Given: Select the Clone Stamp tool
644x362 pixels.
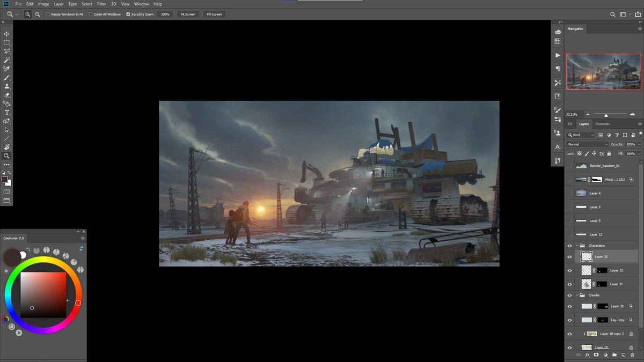Looking at the screenshot, I should point(7,86).
